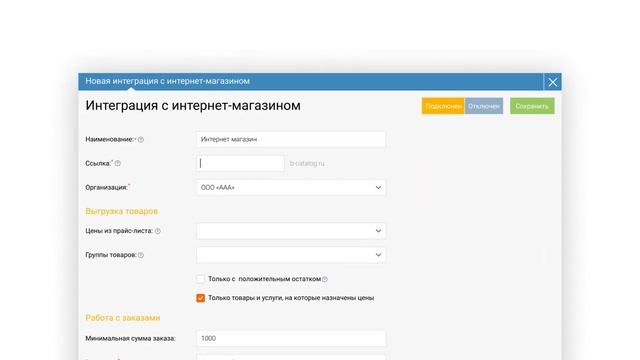Open the Организация dropdown
This screenshot has height=360, width=640.
click(291, 187)
